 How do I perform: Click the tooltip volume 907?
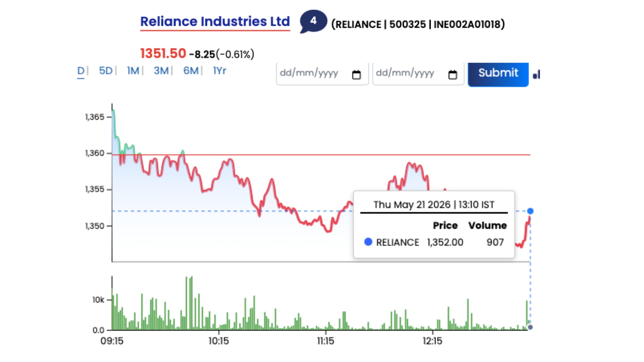[495, 242]
